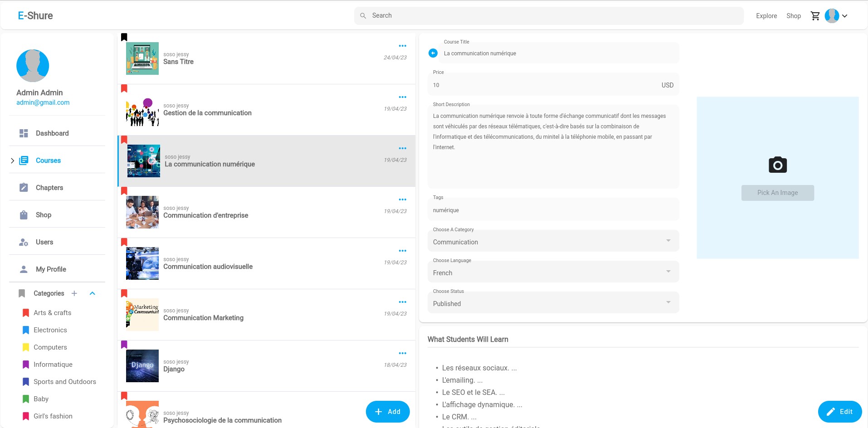The height and width of the screenshot is (428, 868).
Task: Click the Price input field
Action: pos(544,85)
